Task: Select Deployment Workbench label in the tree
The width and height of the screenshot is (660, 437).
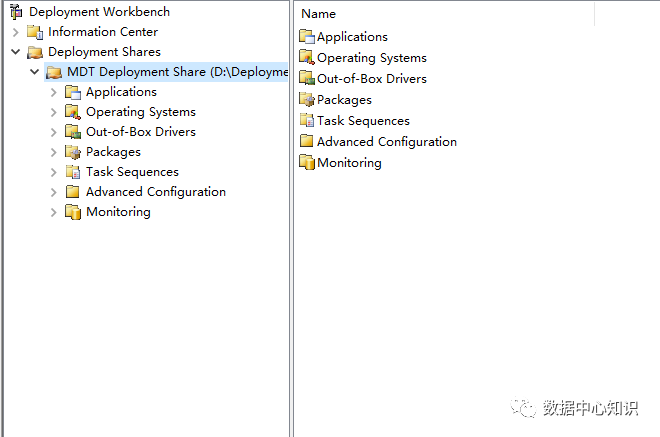Action: [99, 12]
